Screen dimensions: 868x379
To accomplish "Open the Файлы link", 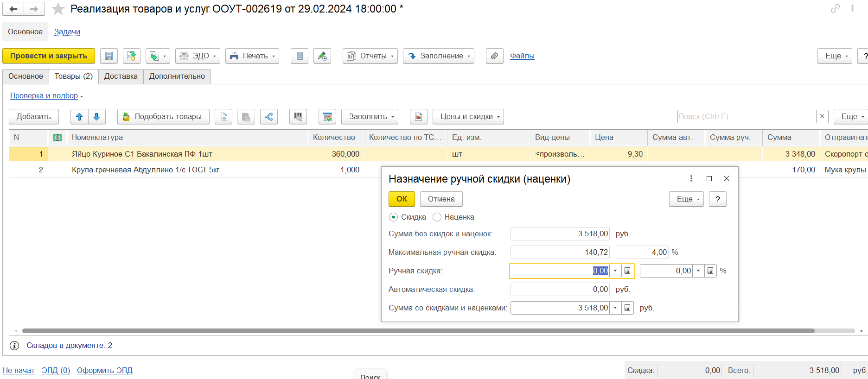I will coord(522,56).
